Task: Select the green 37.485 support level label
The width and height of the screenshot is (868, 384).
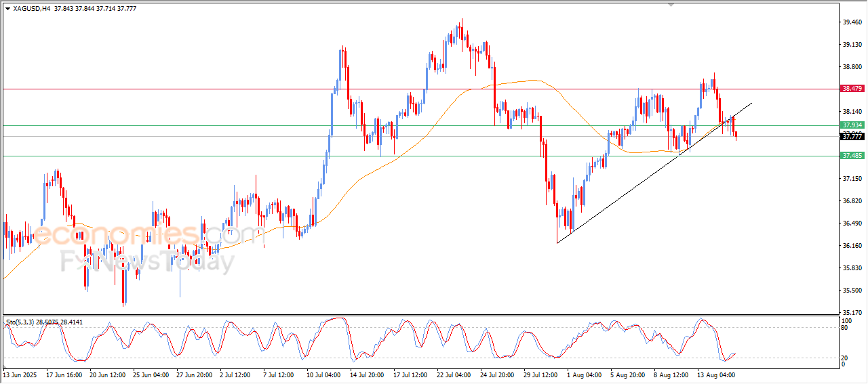Action: click(852, 156)
